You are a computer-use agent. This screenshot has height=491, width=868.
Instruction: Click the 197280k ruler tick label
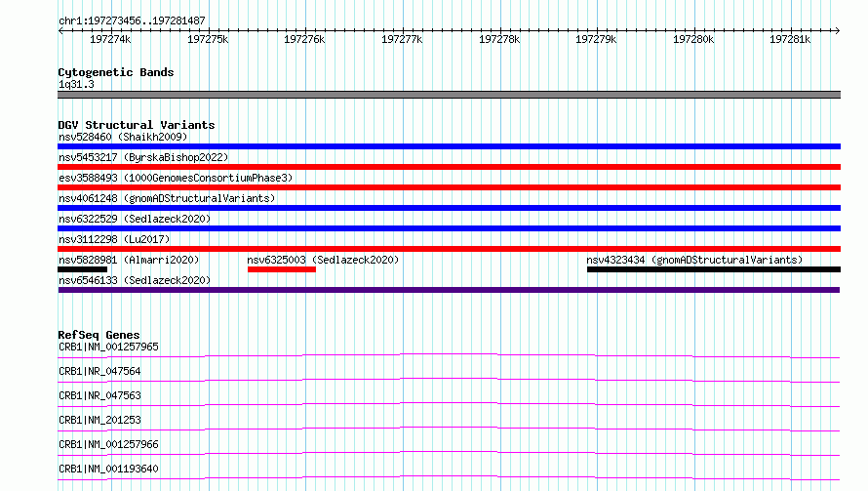[693, 39]
